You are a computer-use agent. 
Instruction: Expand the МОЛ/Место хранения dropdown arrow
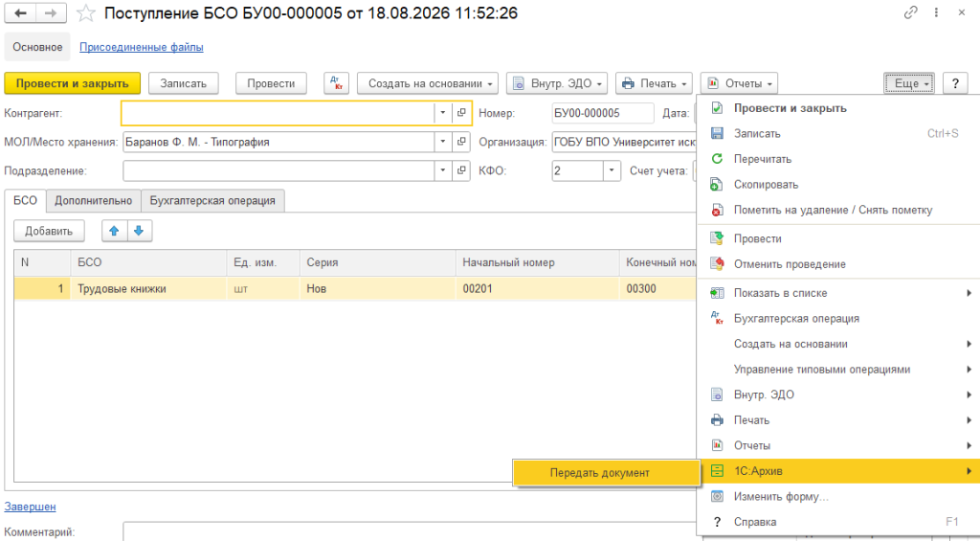coord(442,142)
